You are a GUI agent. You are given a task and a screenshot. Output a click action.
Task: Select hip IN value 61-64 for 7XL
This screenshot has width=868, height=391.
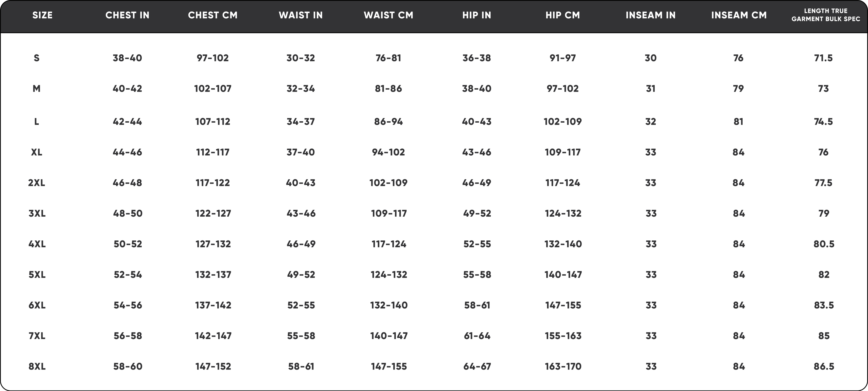click(477, 336)
